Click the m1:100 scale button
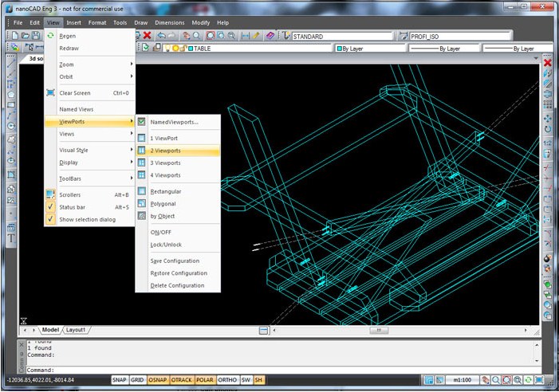The width and height of the screenshot is (559, 392). pyautogui.click(x=462, y=380)
